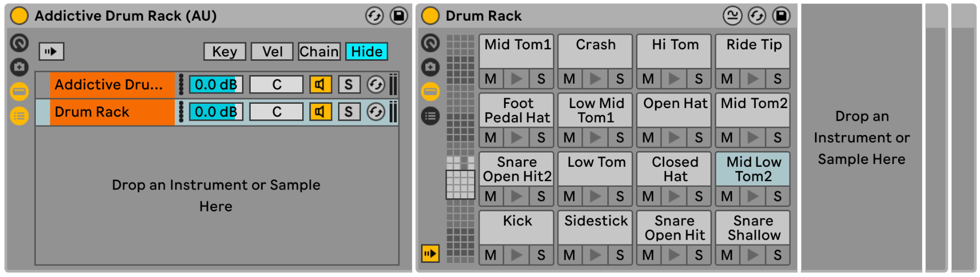Click the Drum Rack title-bar wave icon
Viewport: 980px width, 277px height.
click(733, 16)
